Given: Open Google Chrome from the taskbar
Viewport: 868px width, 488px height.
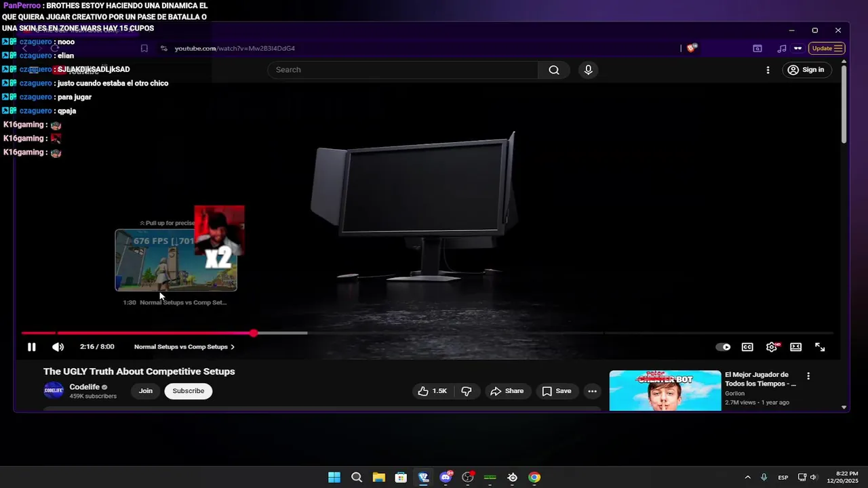Looking at the screenshot, I should click(534, 477).
